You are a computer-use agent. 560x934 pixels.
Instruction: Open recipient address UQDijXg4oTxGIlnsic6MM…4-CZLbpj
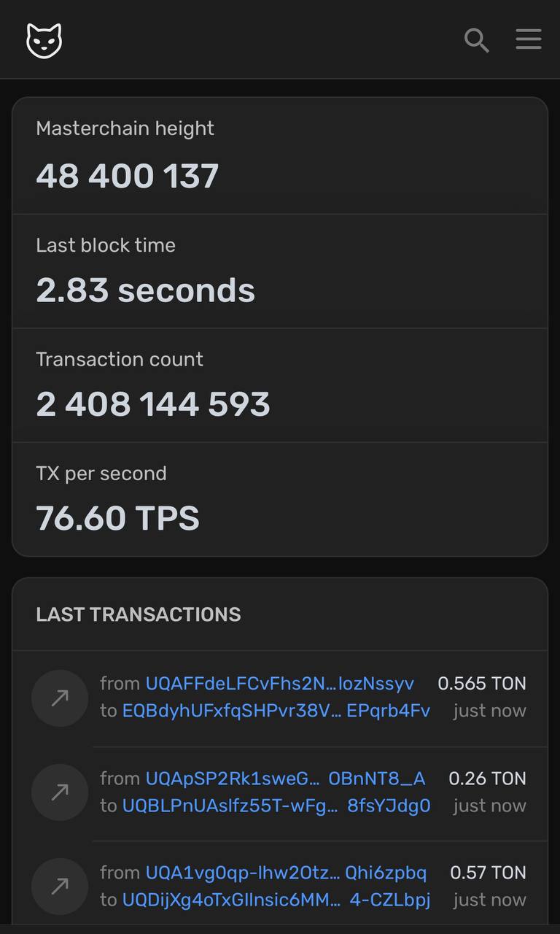click(276, 900)
